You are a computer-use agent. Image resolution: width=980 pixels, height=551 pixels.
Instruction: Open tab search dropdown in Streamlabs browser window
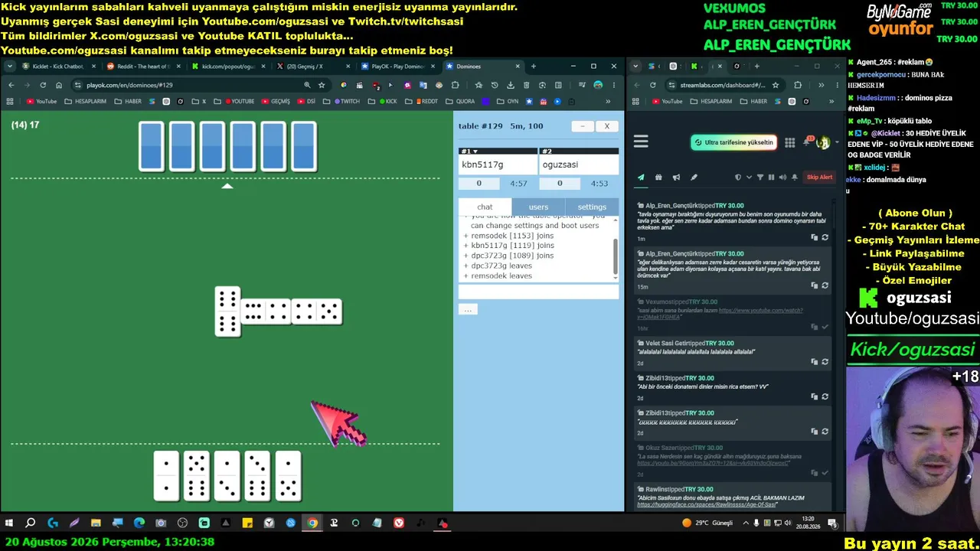click(635, 67)
